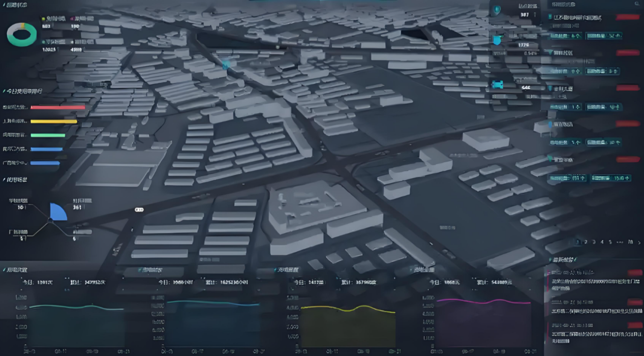Click the shield icon beside the 387 stat
Image resolution: width=644 pixels, height=356 pixels.
click(x=497, y=10)
